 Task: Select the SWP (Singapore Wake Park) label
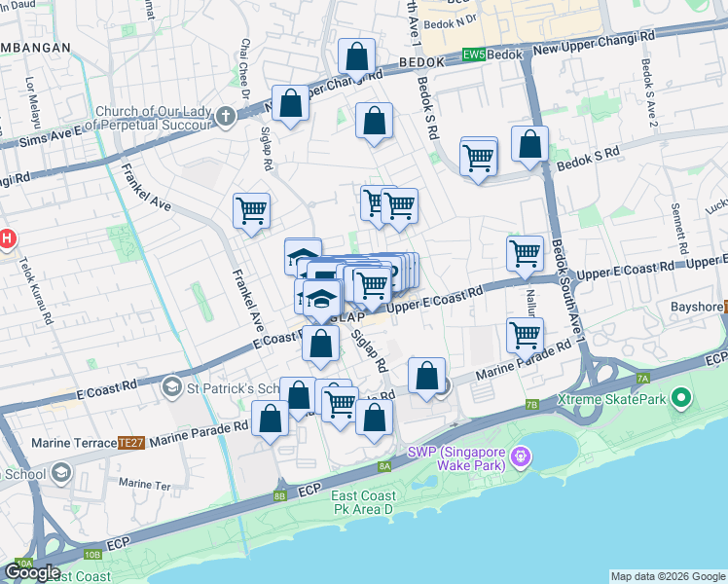(456, 458)
